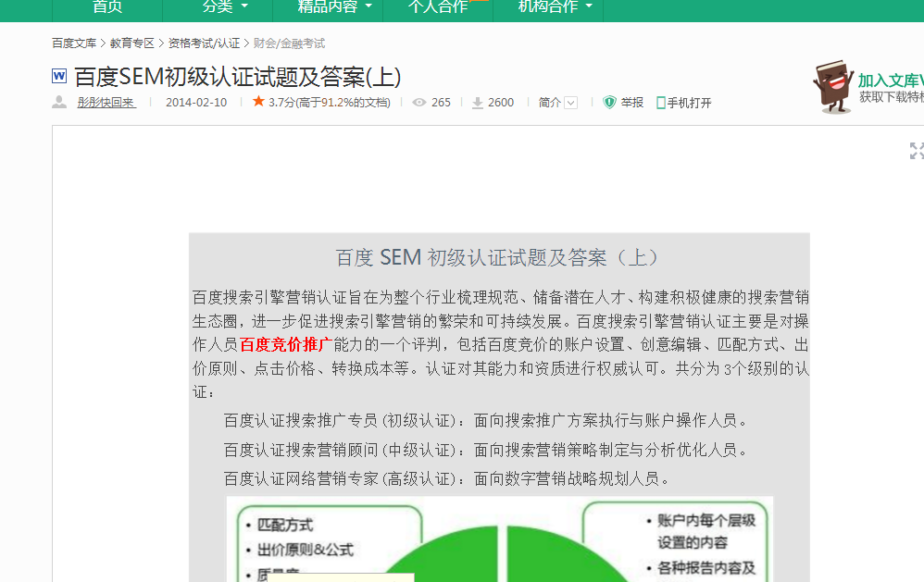This screenshot has height=582, width=924.
Task: Click the page title 百度SEM初级认证试题及答案(上)
Action: click(238, 77)
